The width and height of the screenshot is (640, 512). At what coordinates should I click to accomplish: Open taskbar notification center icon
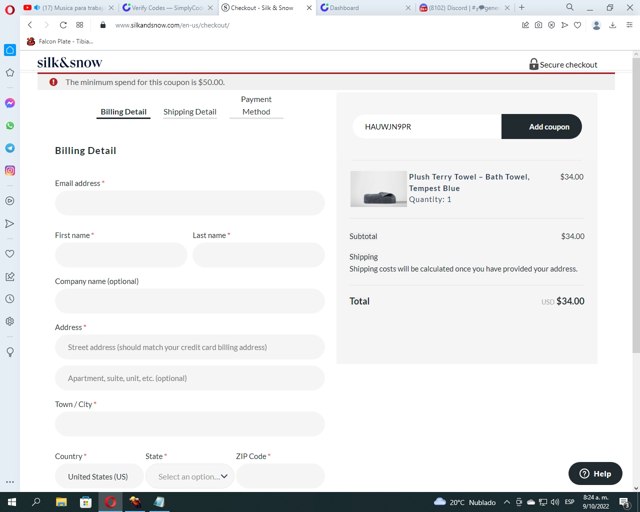[x=624, y=502]
